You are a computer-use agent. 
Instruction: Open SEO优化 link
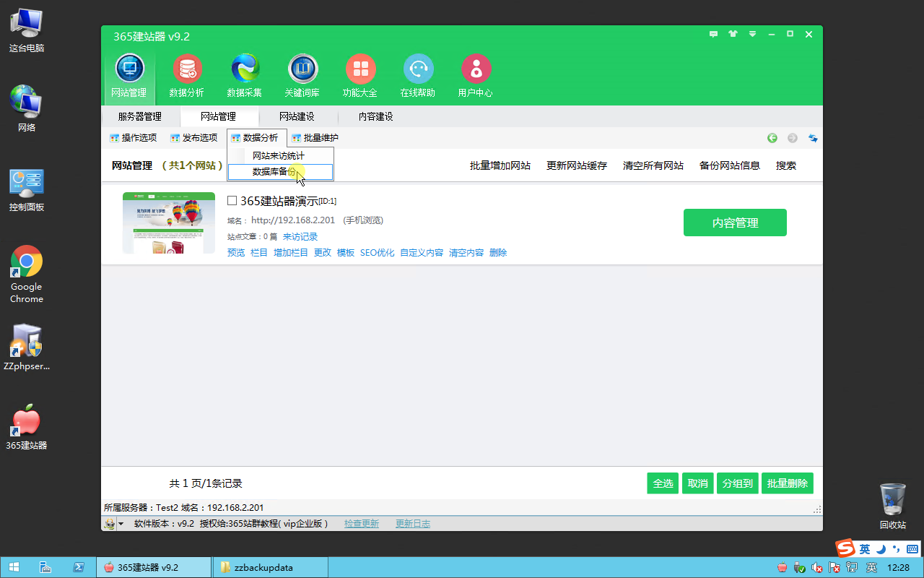378,253
